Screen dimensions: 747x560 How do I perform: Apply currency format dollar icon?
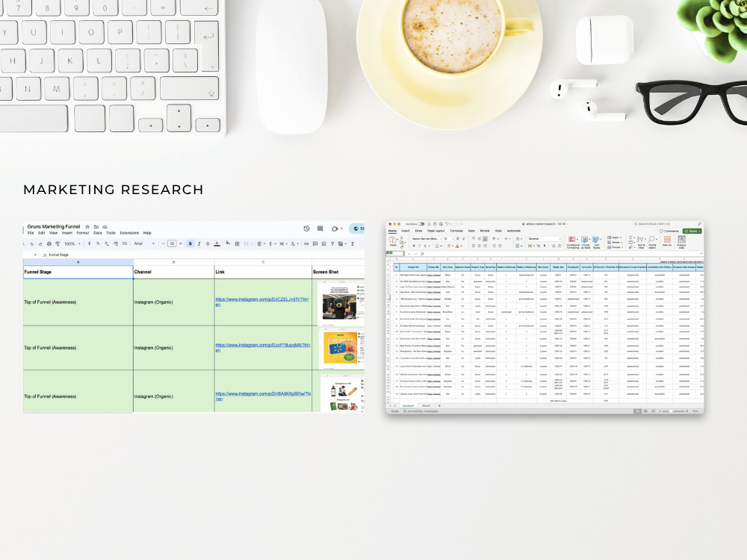pyautogui.click(x=89, y=243)
